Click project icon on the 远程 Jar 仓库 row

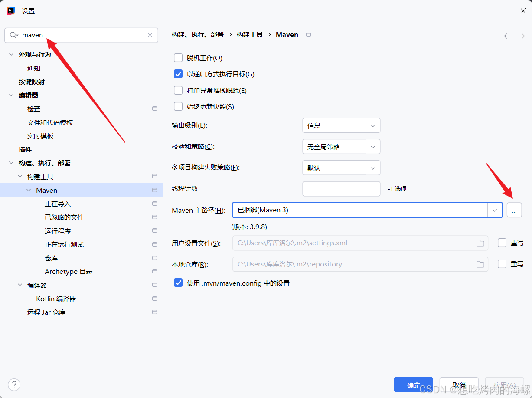click(154, 312)
